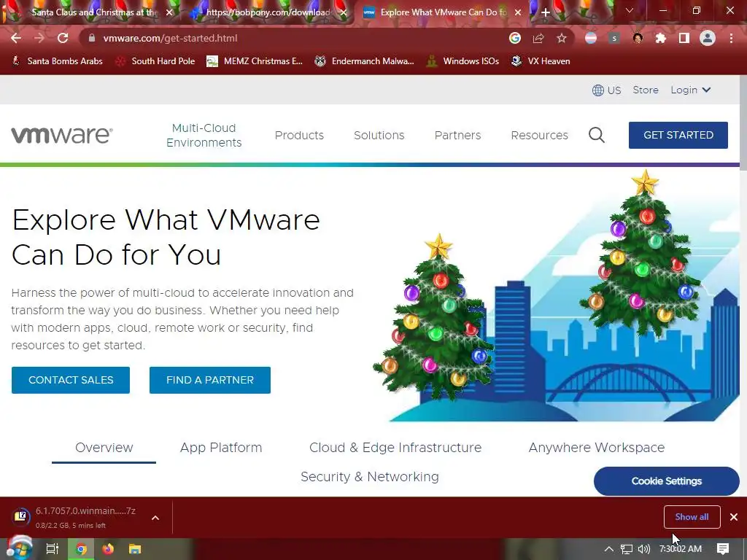Select the Overview tab

(x=104, y=448)
